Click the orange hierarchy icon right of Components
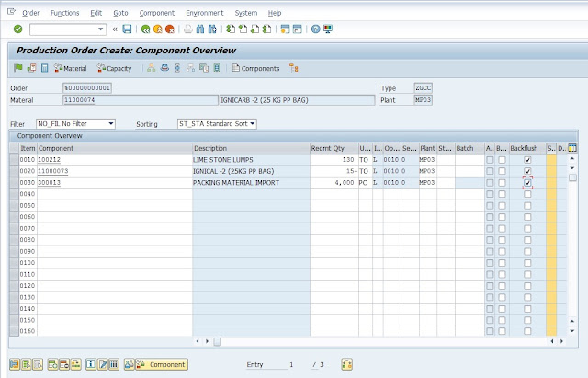Viewport: 588px width, 378px height. point(294,68)
